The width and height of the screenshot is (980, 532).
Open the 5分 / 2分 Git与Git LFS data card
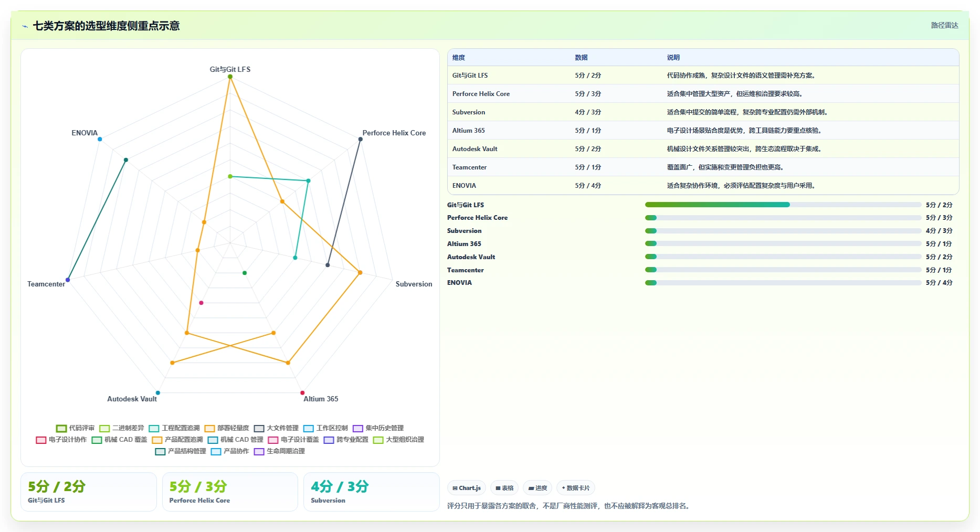coord(89,492)
